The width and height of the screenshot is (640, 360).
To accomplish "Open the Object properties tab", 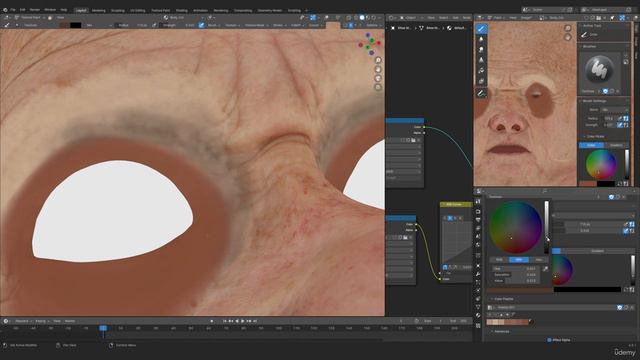I will (x=478, y=266).
